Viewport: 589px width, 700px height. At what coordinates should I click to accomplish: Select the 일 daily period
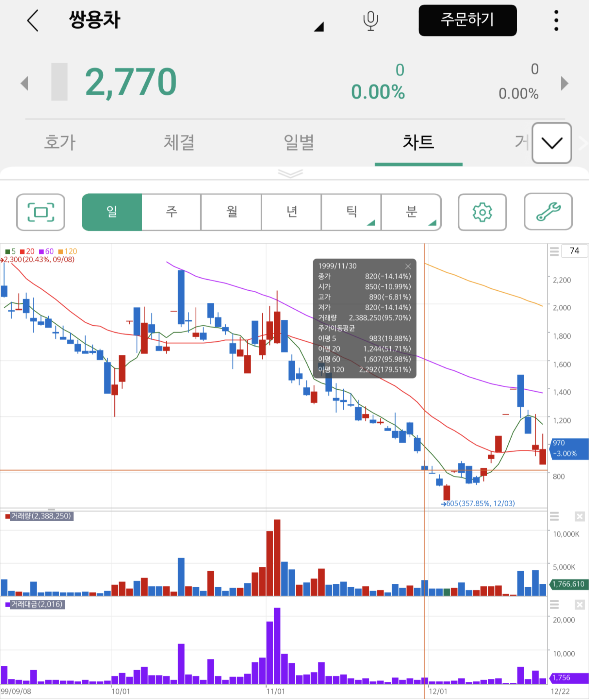click(x=112, y=212)
